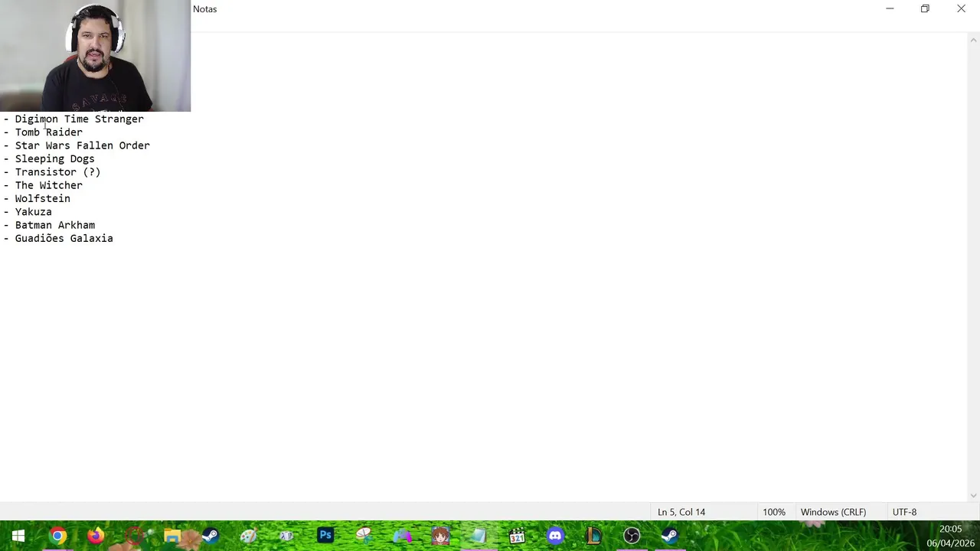
Task: Minimize the Notas window
Action: [890, 9]
